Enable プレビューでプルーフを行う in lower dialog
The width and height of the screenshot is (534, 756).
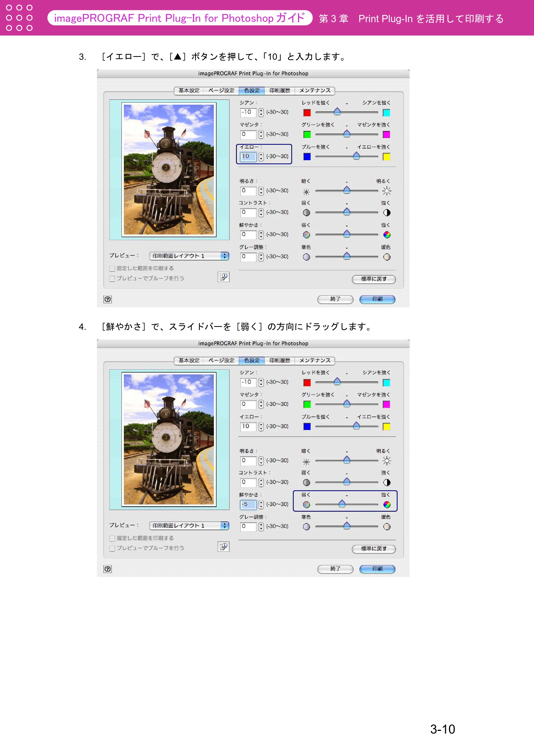pos(112,548)
